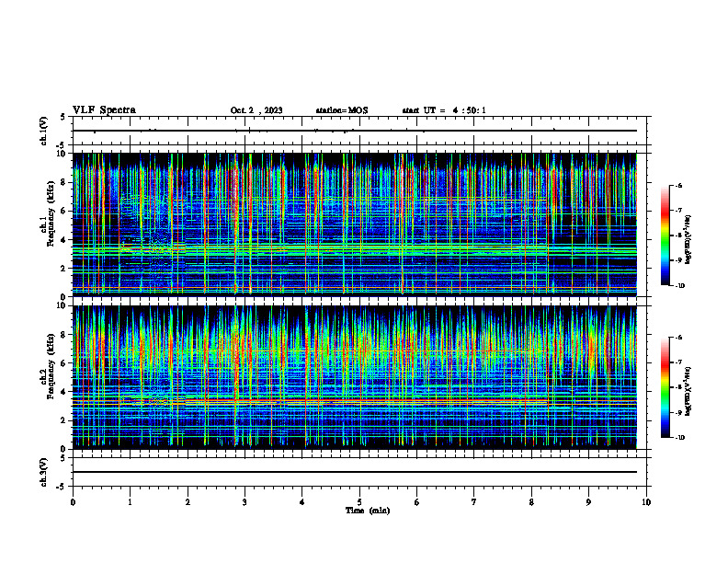Image resolution: width=728 pixels, height=563 pixels.
Task: Click the ch.1 spectrogram color scale bar
Action: coord(665,236)
